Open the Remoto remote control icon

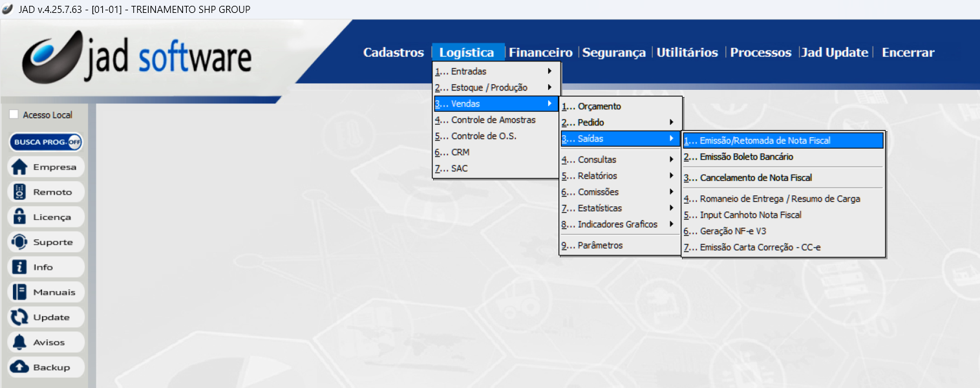coord(20,192)
